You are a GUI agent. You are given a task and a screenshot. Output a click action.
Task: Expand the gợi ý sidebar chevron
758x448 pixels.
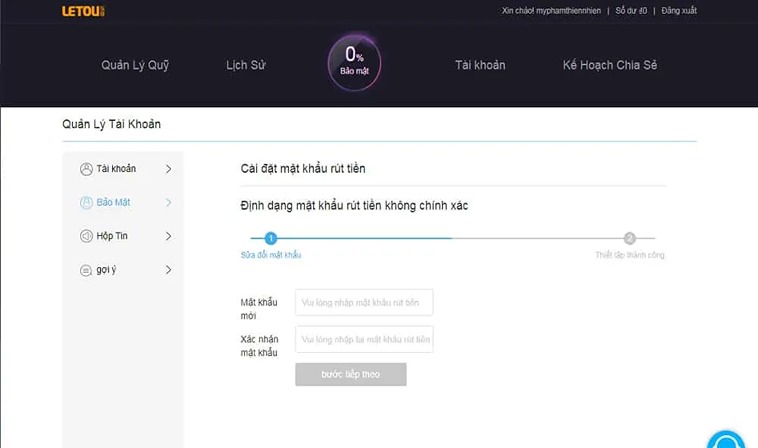pyautogui.click(x=168, y=270)
